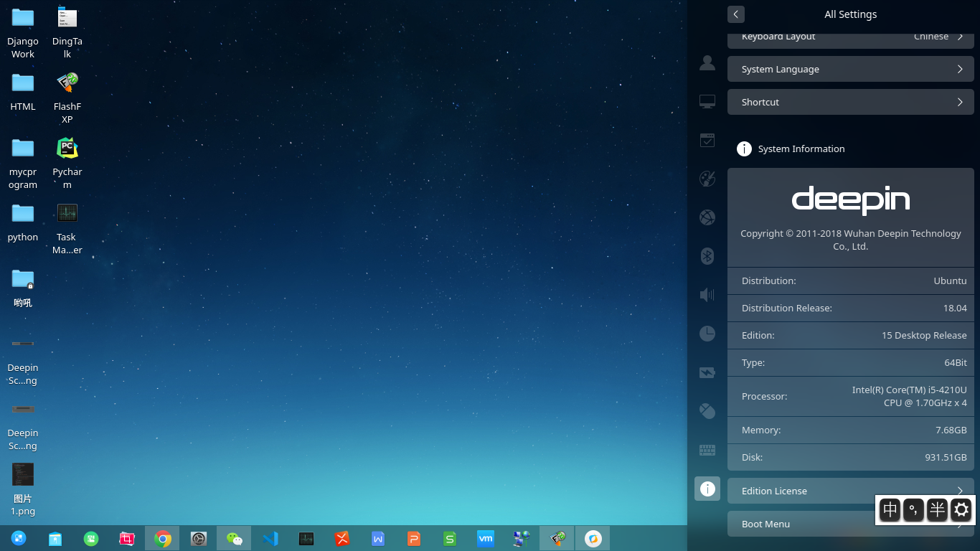Click the 931.51GB disk value
This screenshot has width=980, height=551.
coord(946,457)
